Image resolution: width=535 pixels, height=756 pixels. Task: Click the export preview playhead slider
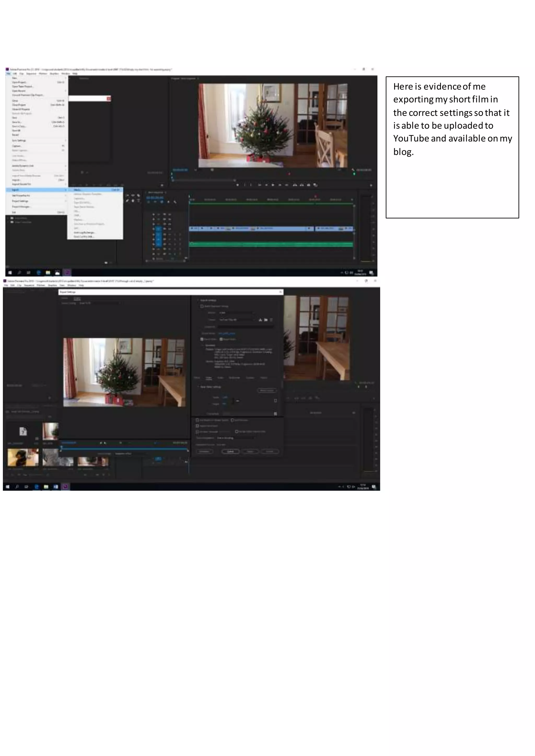(61, 448)
